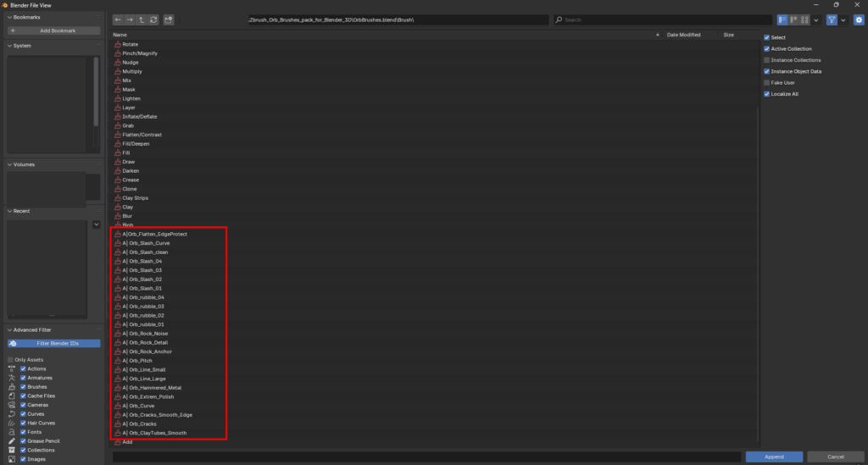Go up to parent directory

click(x=142, y=20)
